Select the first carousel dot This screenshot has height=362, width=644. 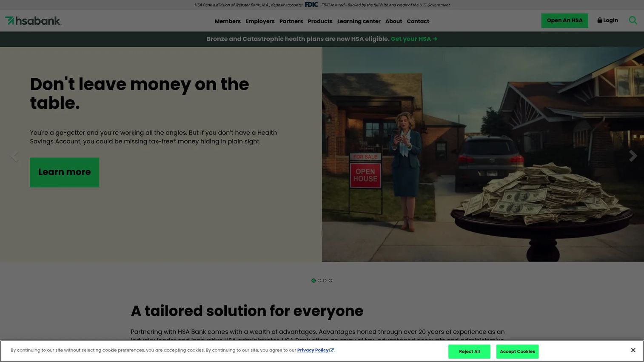point(313,281)
